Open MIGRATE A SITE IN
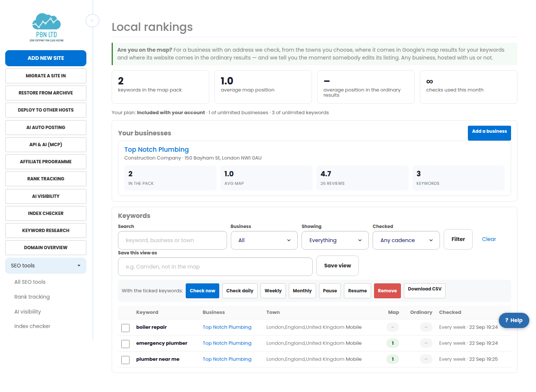The image size is (536, 392). pyautogui.click(x=46, y=75)
